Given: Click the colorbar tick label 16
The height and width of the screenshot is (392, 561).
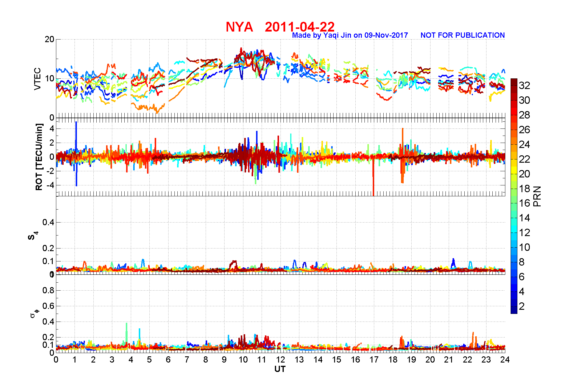Looking at the screenshot, I should coord(524,203).
